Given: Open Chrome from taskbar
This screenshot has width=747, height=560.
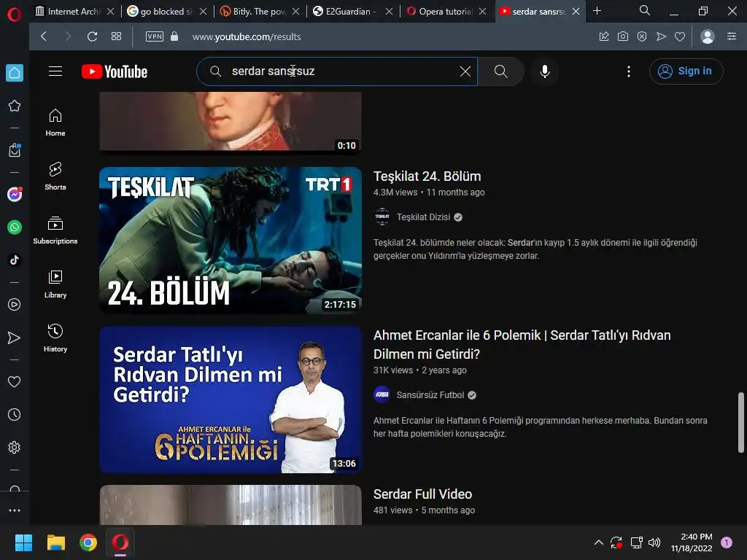Looking at the screenshot, I should pos(88,542).
